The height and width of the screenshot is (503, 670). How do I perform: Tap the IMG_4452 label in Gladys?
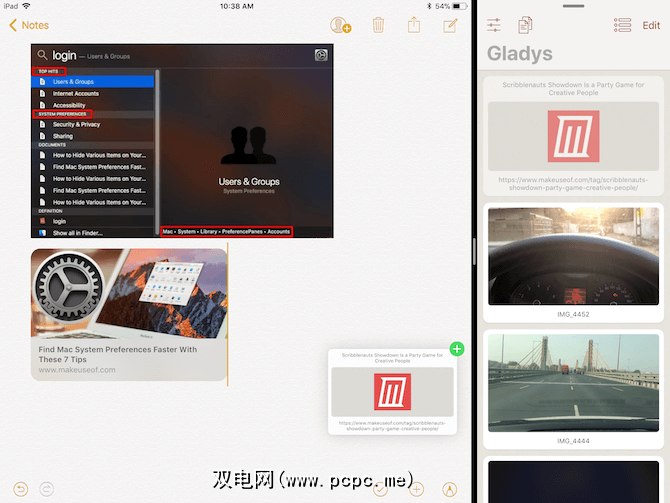(x=573, y=314)
